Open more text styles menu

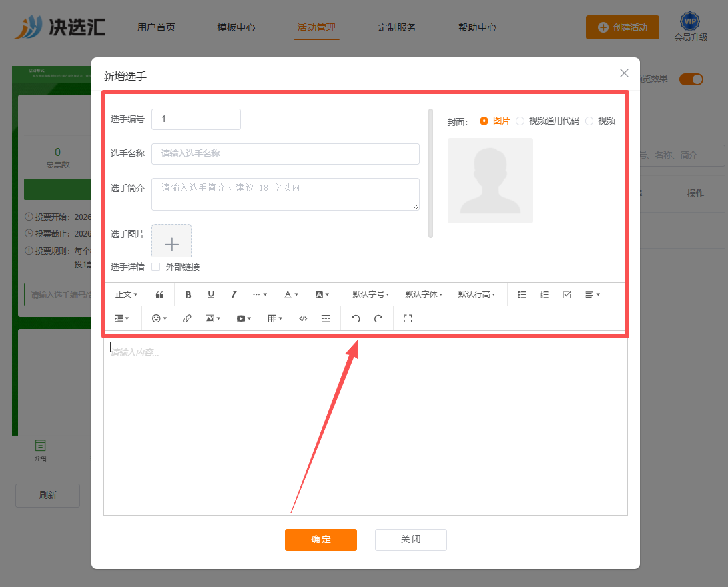pyautogui.click(x=260, y=294)
